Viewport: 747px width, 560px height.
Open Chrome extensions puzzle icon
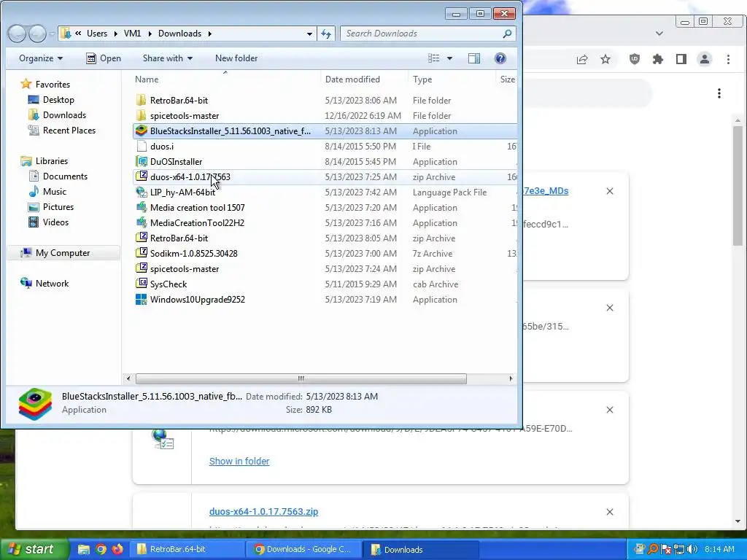coord(658,59)
